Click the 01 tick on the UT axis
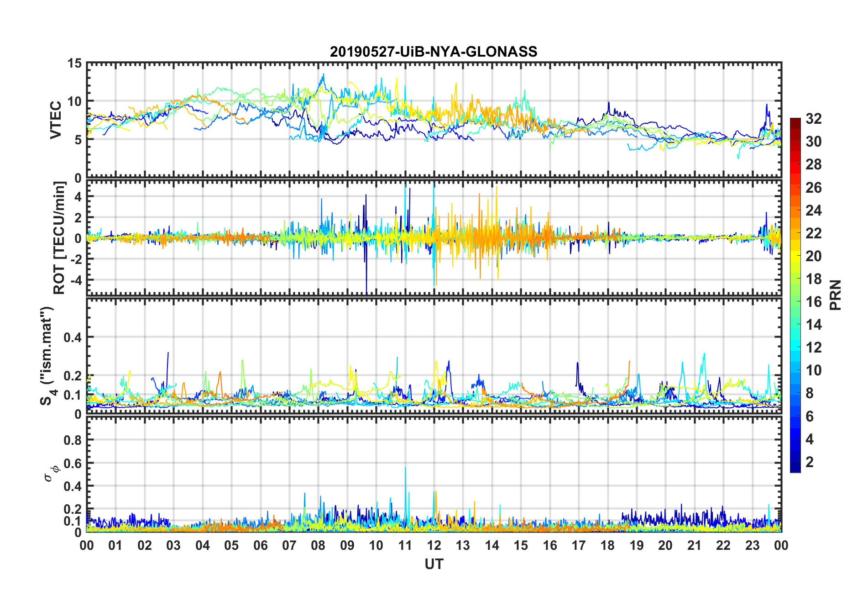This screenshot has height=590, width=868. tap(115, 545)
